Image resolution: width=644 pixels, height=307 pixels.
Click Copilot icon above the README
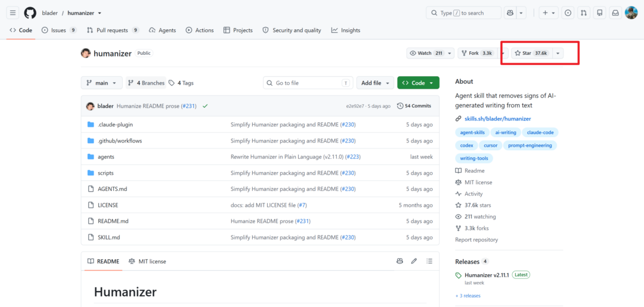[400, 261]
